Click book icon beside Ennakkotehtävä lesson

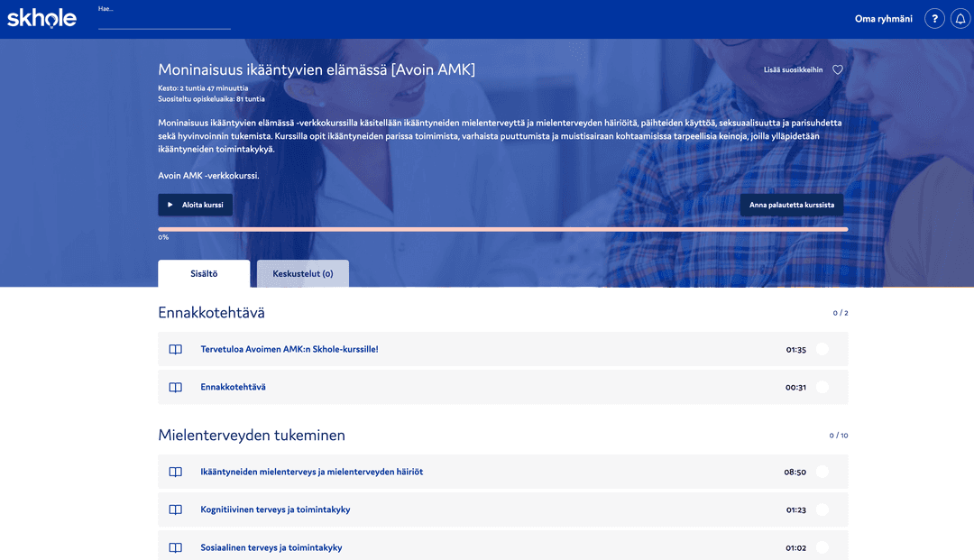176,388
